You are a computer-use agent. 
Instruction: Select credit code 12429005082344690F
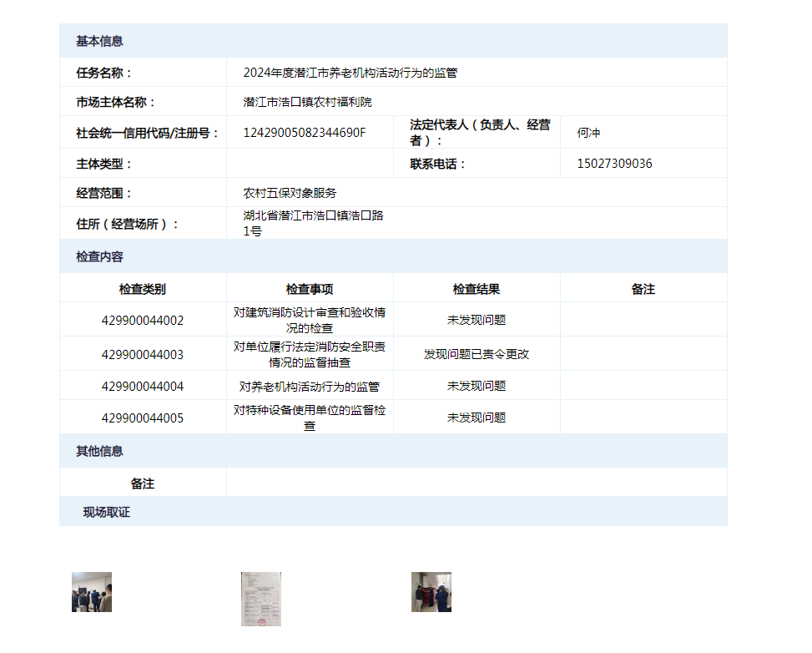(x=305, y=133)
